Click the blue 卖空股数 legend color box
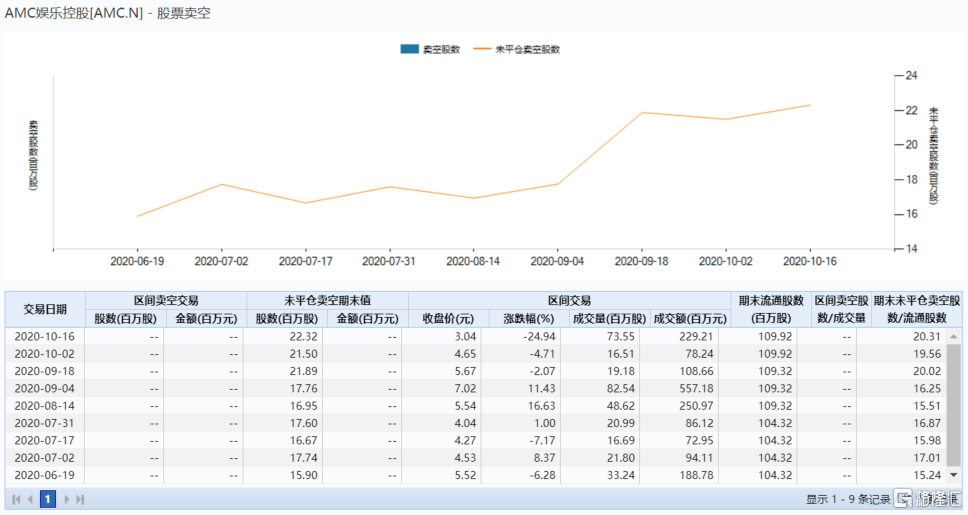Image resolution: width=968 pixels, height=515 pixels. (x=409, y=49)
